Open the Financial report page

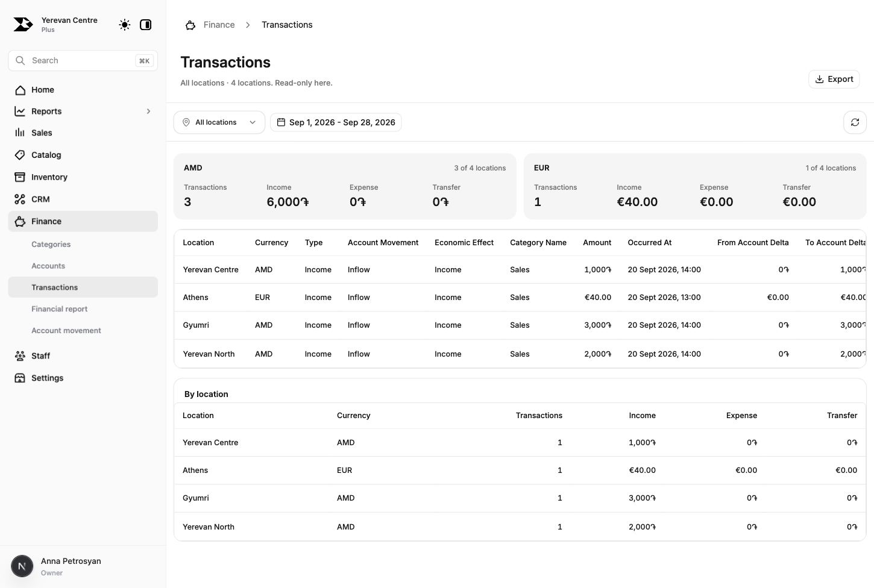tap(60, 309)
